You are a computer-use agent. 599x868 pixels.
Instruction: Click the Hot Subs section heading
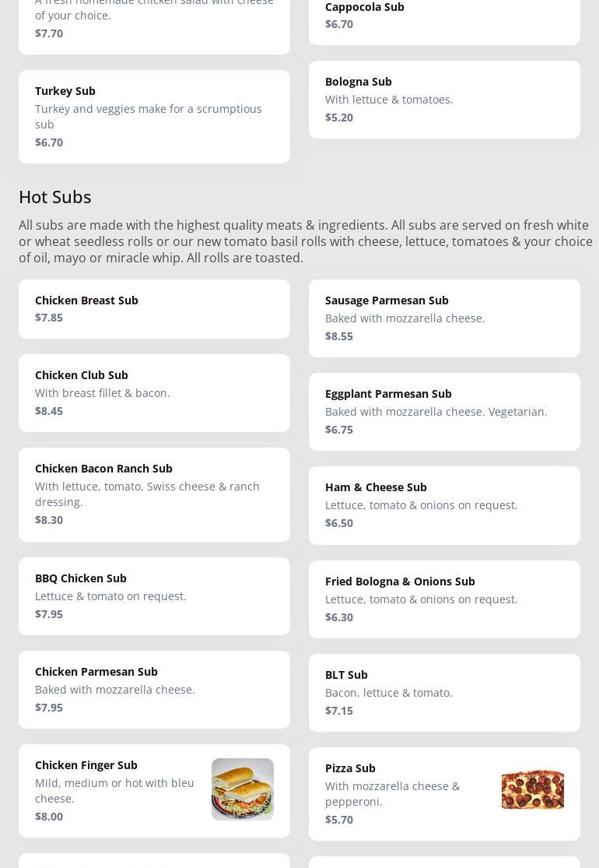point(55,197)
